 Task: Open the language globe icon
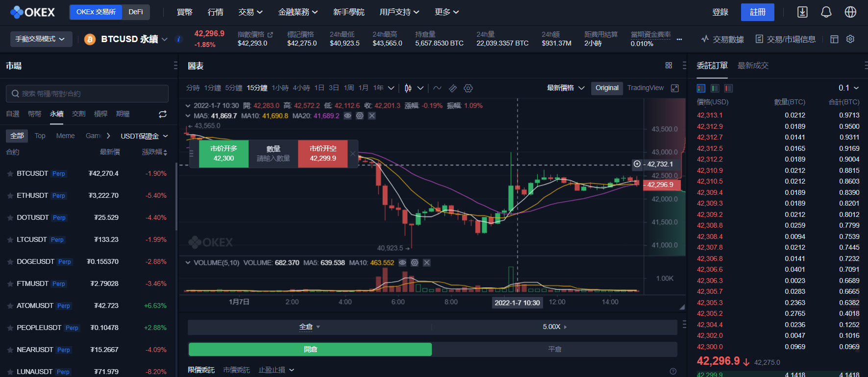(x=850, y=12)
